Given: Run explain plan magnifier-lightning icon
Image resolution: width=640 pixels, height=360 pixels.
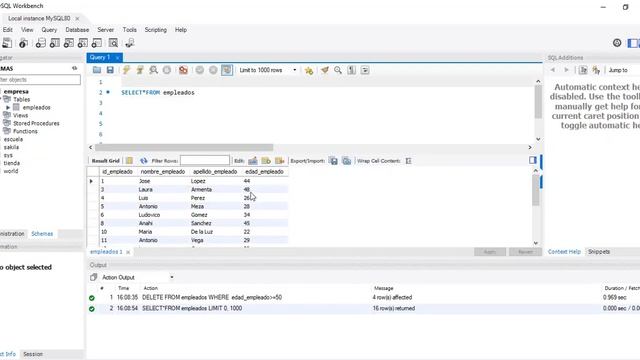Looking at the screenshot, I should tap(153, 70).
